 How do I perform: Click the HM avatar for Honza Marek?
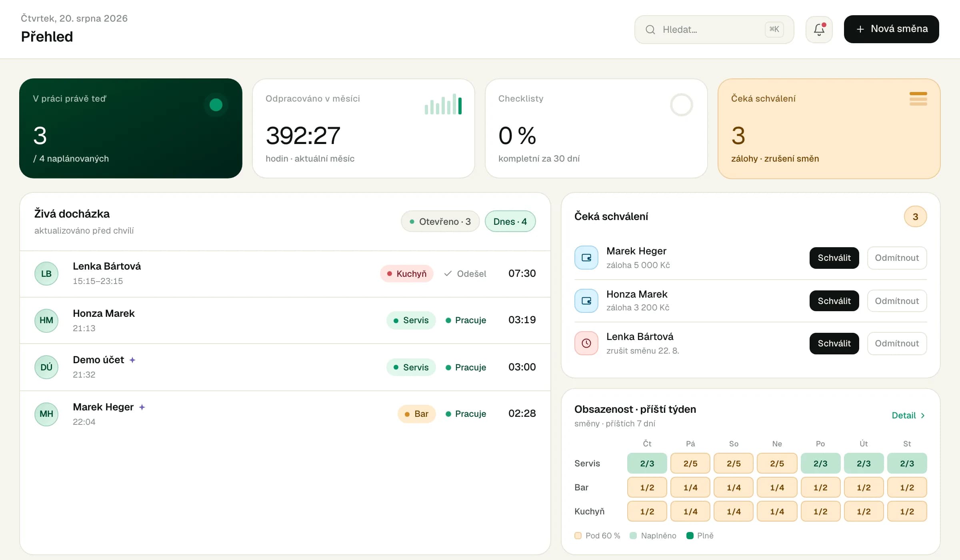[46, 320]
